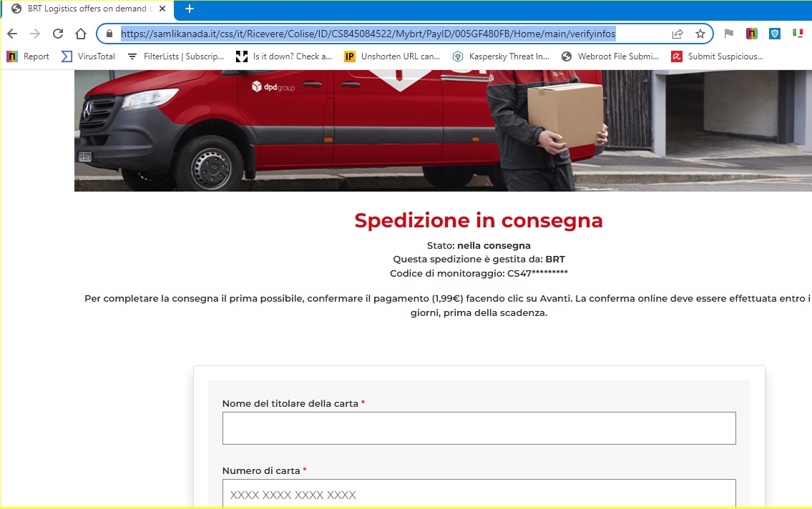Open the colorful N extension in toolbar
This screenshot has height=509, width=812.
click(x=752, y=34)
